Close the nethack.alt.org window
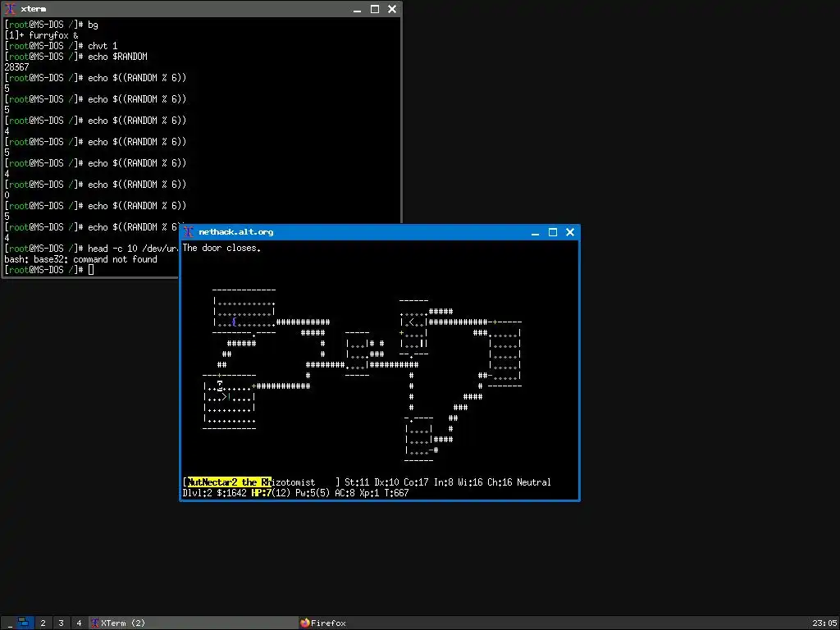The height and width of the screenshot is (630, 840). pyautogui.click(x=570, y=232)
